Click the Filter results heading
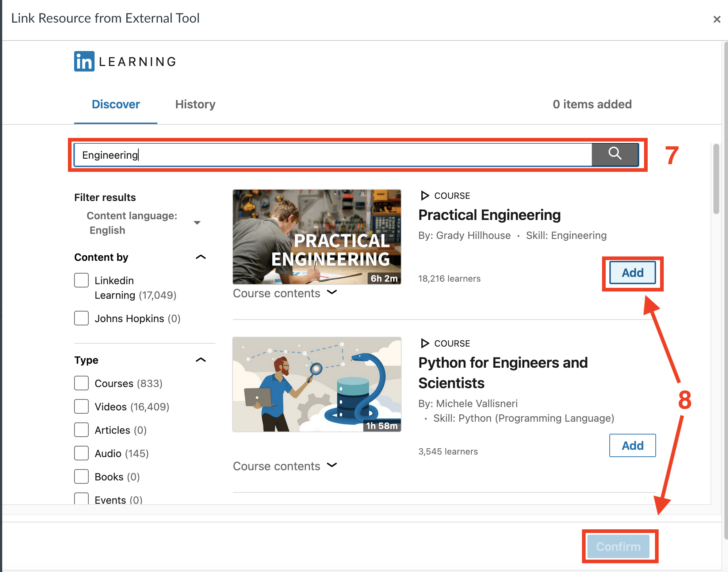 (105, 197)
